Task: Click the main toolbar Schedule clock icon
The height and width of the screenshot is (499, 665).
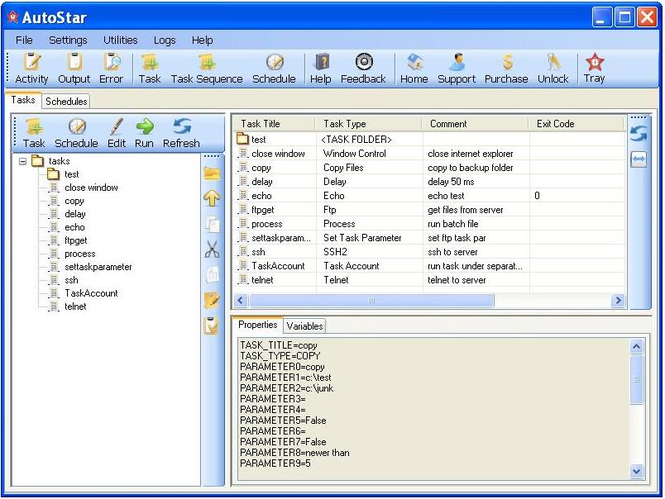Action: pyautogui.click(x=274, y=69)
